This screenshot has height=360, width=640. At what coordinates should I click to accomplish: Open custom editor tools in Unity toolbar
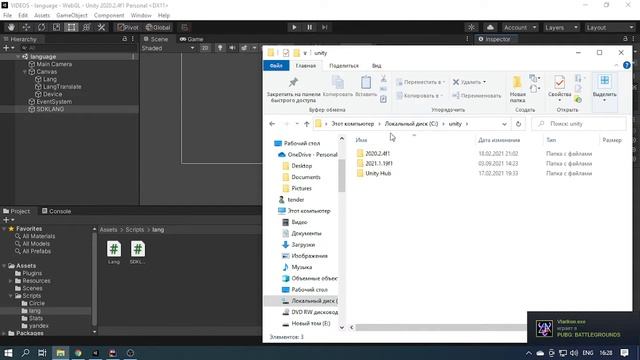(x=101, y=27)
